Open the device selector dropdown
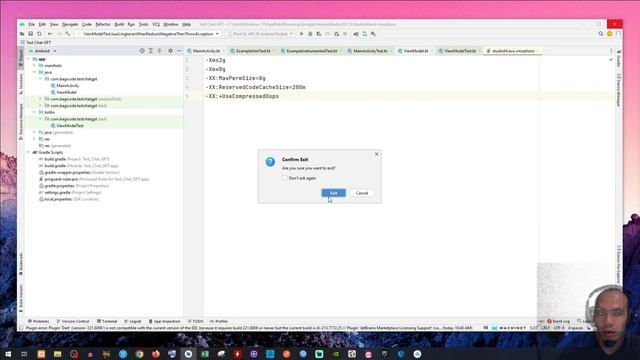Image resolution: width=640 pixels, height=360 pixels. pyautogui.click(x=260, y=34)
